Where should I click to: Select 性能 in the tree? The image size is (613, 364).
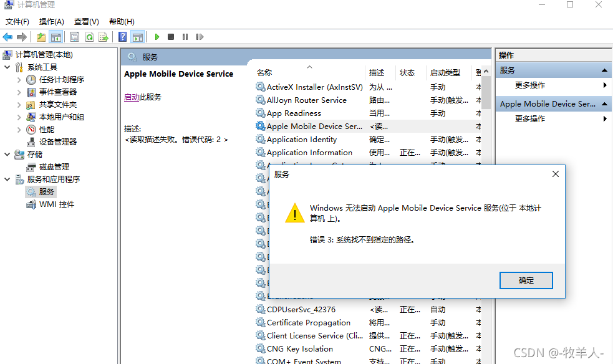pos(47,130)
